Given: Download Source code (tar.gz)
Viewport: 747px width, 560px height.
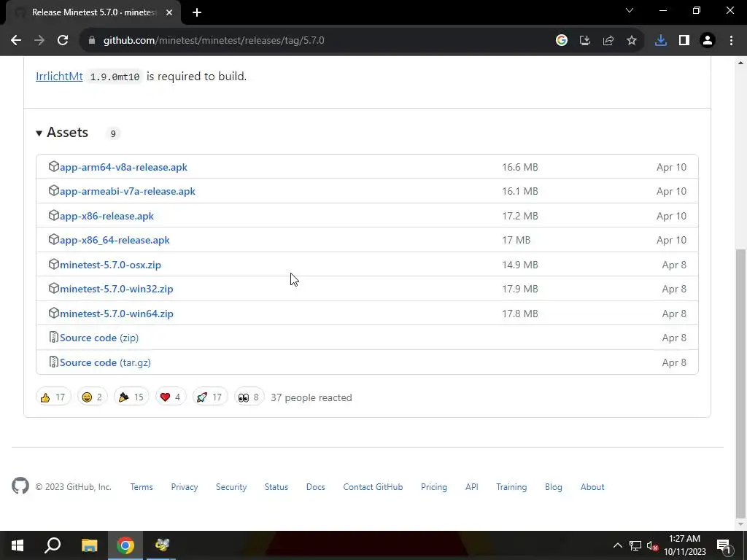Looking at the screenshot, I should coord(105,362).
